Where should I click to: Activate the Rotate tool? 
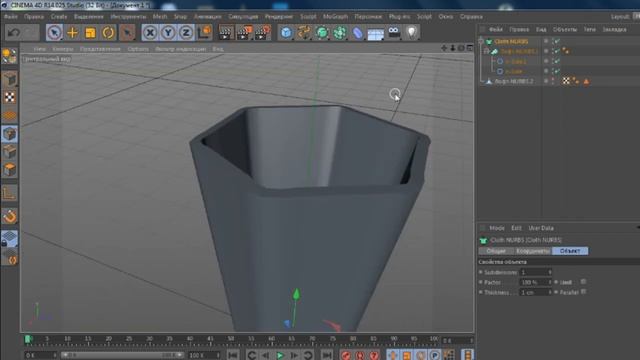pos(108,32)
